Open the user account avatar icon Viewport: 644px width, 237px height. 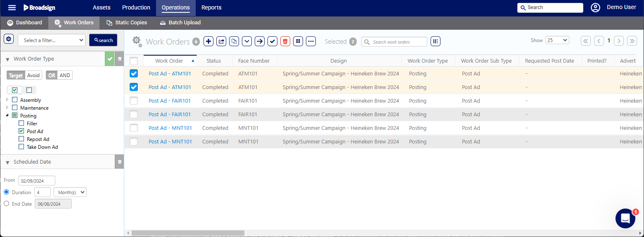pyautogui.click(x=595, y=7)
